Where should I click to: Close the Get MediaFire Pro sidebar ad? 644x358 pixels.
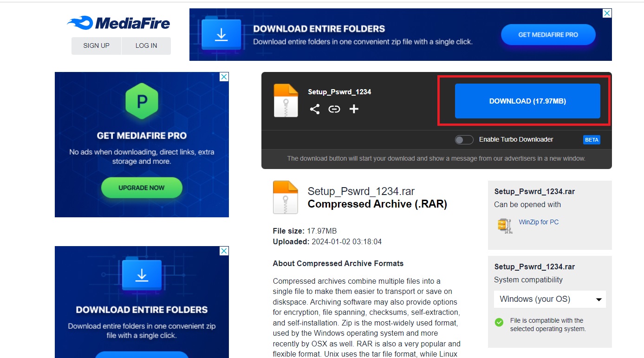click(224, 77)
